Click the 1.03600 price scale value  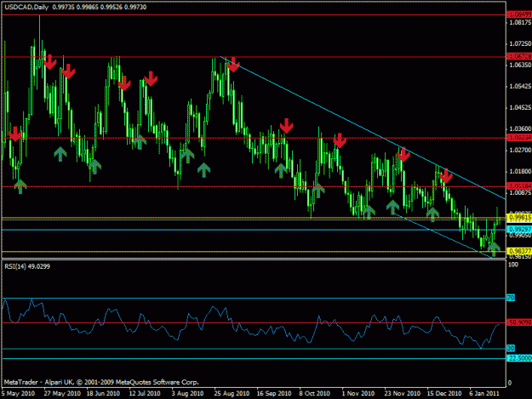tap(520, 128)
